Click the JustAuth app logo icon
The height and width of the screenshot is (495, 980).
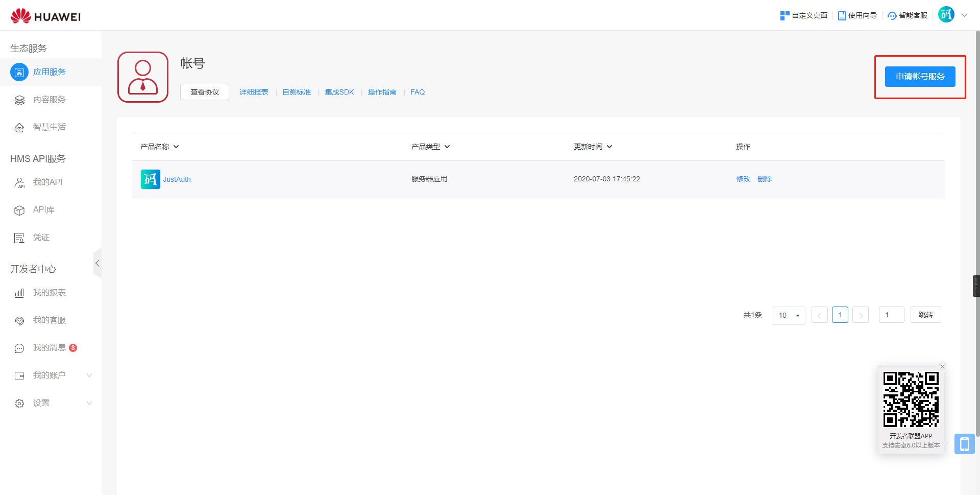point(150,179)
